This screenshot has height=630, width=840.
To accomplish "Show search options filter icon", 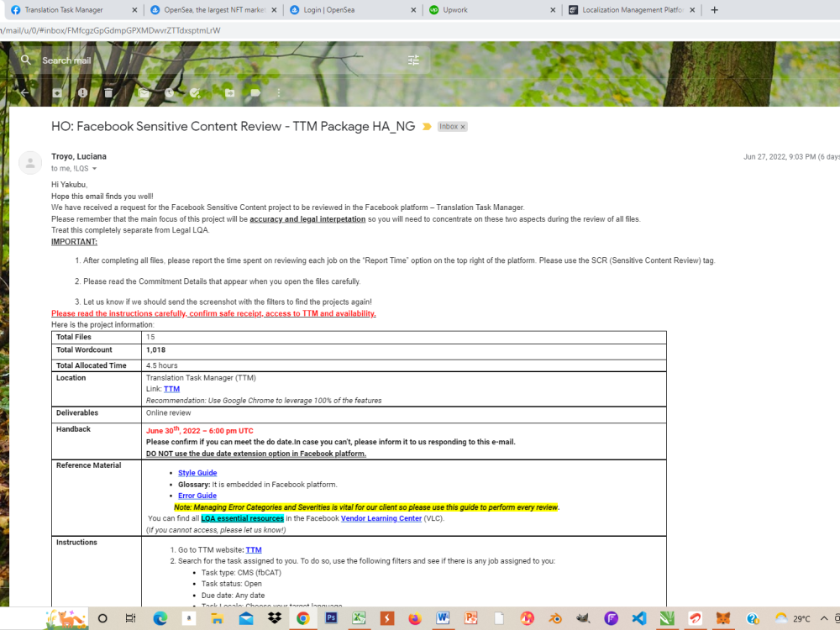I will coord(413,60).
